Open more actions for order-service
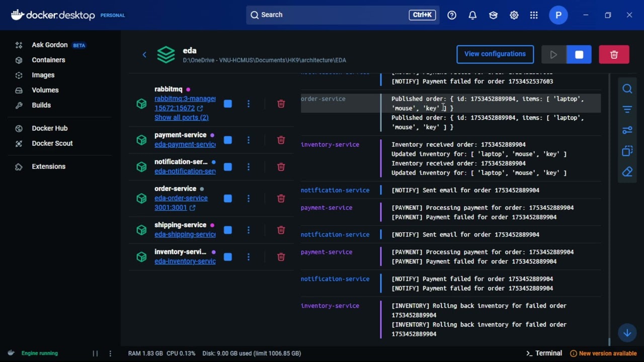644x362 pixels. click(248, 198)
